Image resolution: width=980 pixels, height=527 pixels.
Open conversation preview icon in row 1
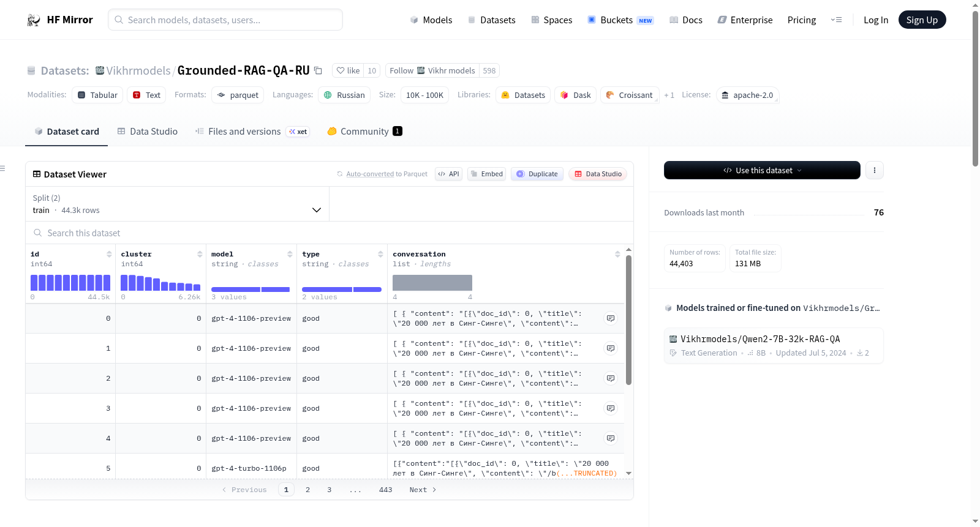tap(611, 348)
